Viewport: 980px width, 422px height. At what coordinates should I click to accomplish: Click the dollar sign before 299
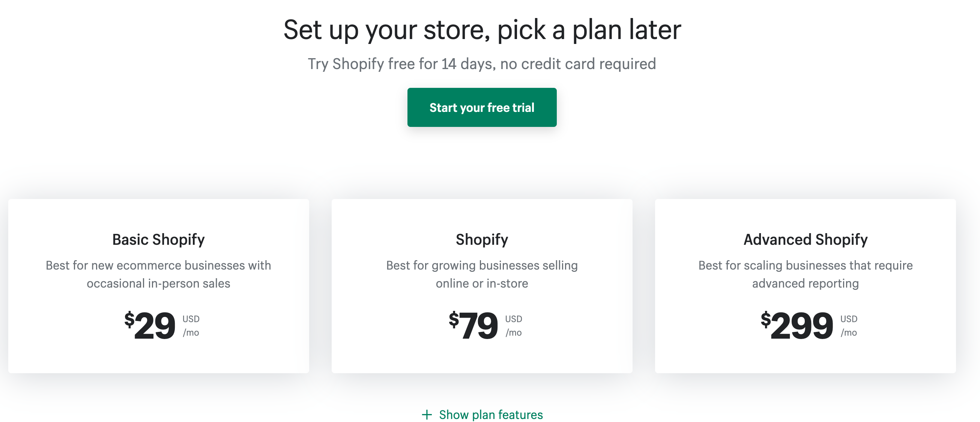[765, 319]
